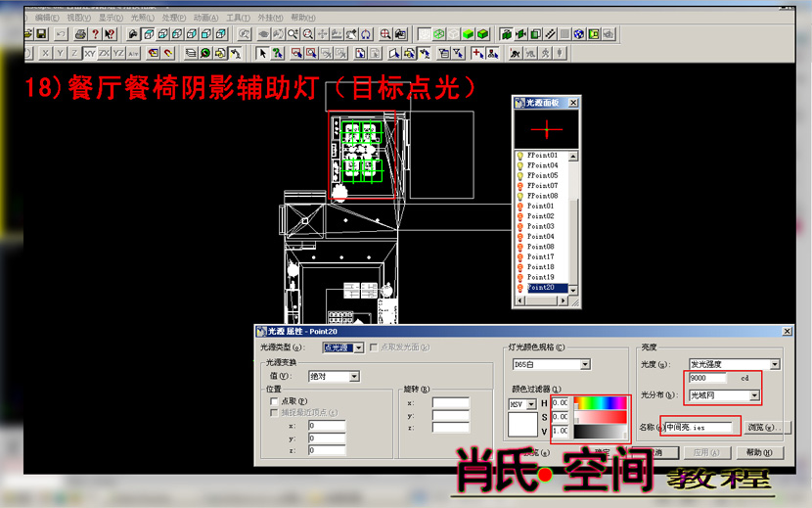Click the undo arrow toolbar icon
The image size is (812, 508).
click(x=61, y=34)
